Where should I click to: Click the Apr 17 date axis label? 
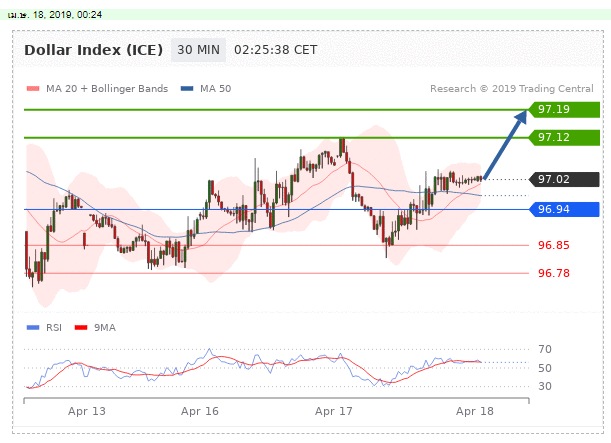(x=334, y=411)
